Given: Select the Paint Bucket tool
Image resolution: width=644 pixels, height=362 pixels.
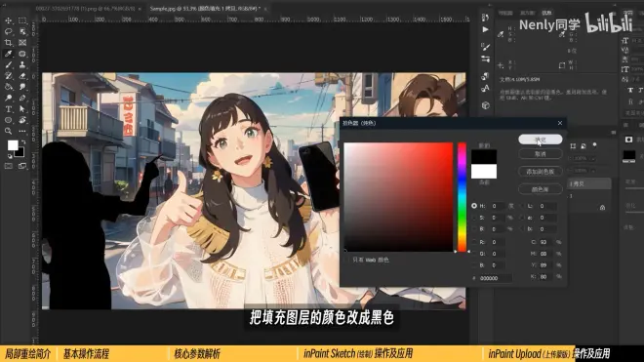Looking at the screenshot, I should click(8, 87).
